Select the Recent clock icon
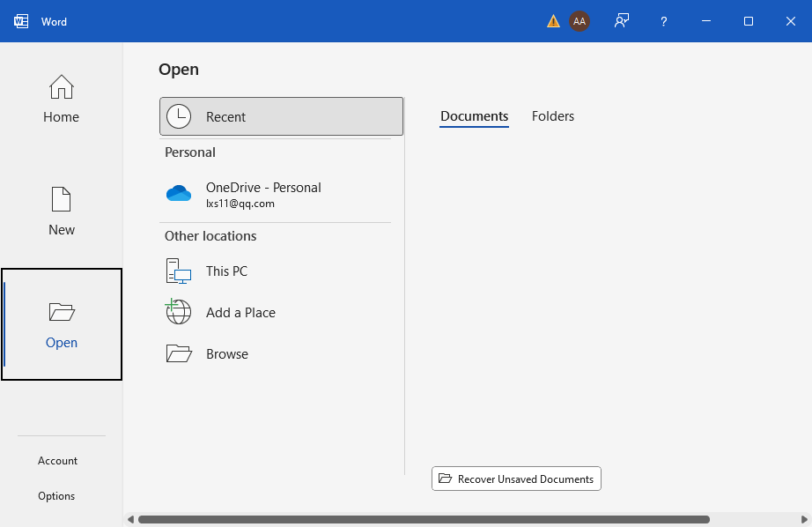Image resolution: width=812 pixels, height=527 pixels. click(179, 115)
